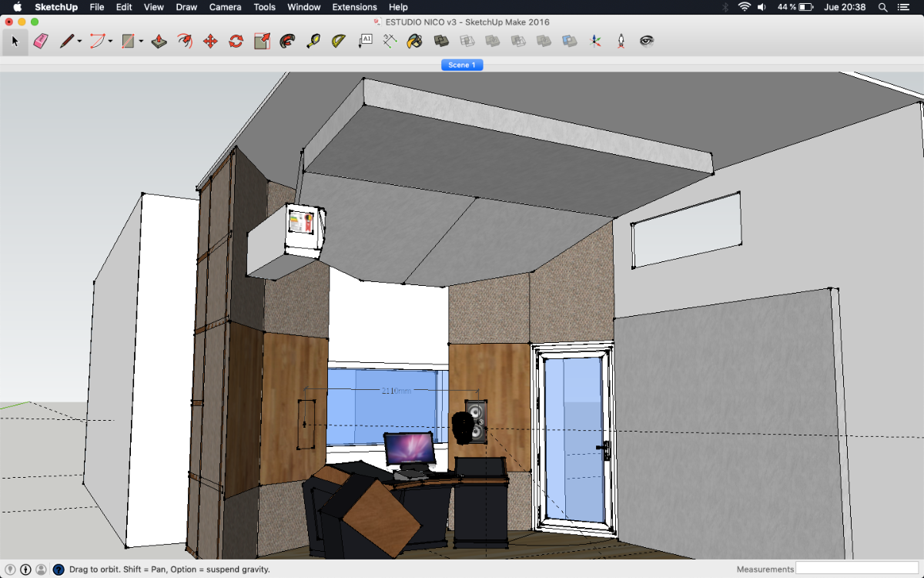Image resolution: width=924 pixels, height=578 pixels.
Task: Expand the Line tool dropdown arrow
Action: click(x=79, y=42)
